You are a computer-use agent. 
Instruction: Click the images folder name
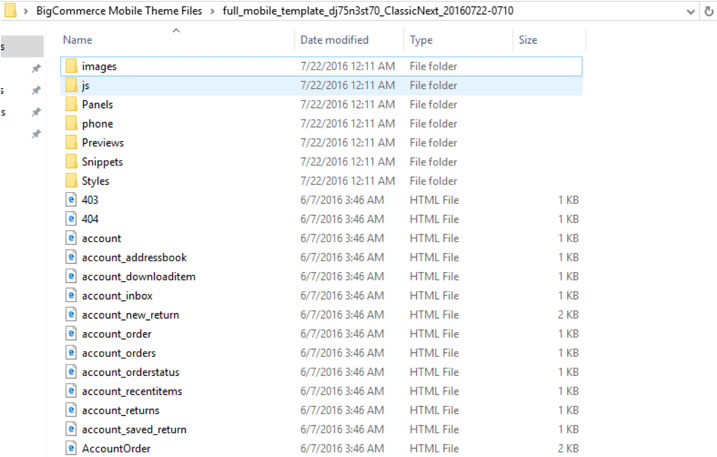click(x=99, y=66)
